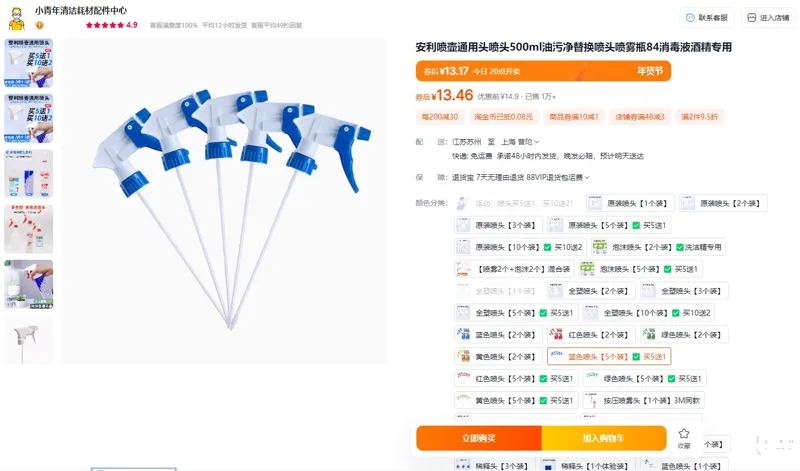
Task: Select option 稀释头【1个体验装】
Action: click(x=587, y=465)
